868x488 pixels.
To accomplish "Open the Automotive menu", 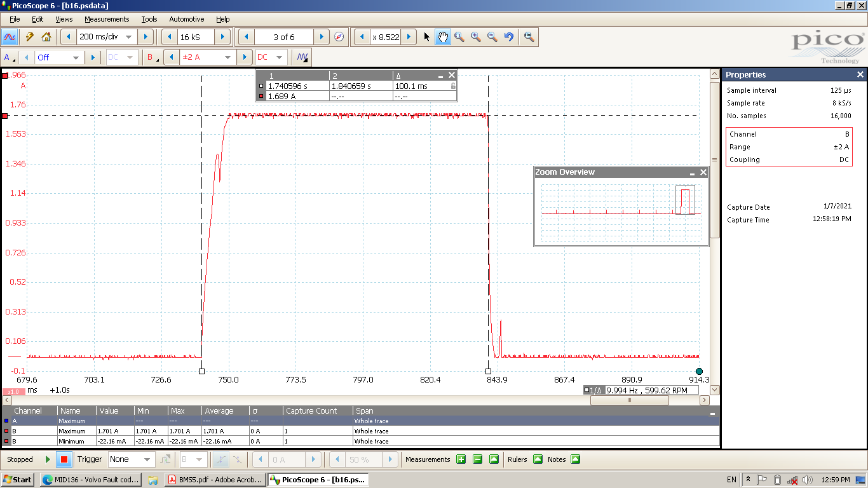I will coord(187,19).
